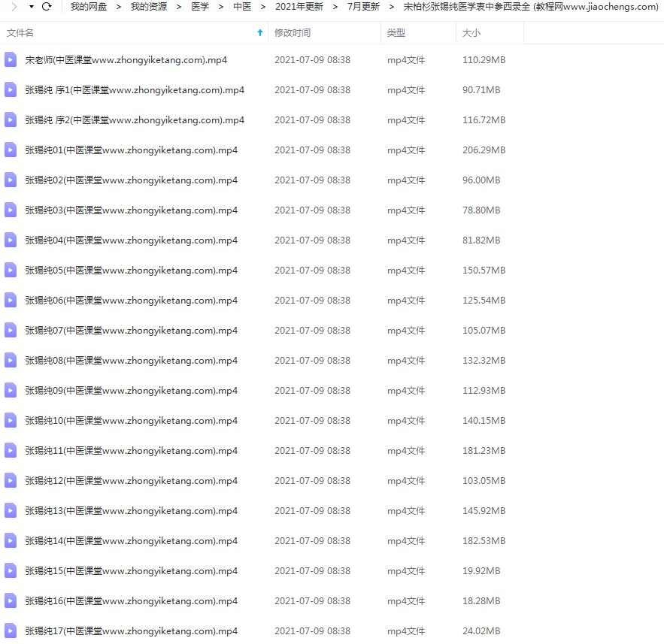Select file name 张锡纯03(中医课堂www.zhongyiketang.com).mp4
Image resolution: width=664 pixels, height=644 pixels.
(132, 210)
